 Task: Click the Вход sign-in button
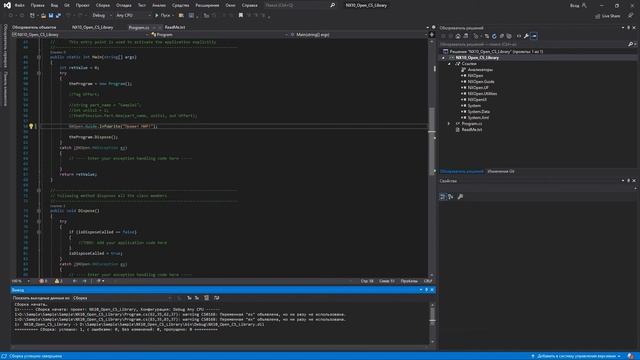pos(578,5)
